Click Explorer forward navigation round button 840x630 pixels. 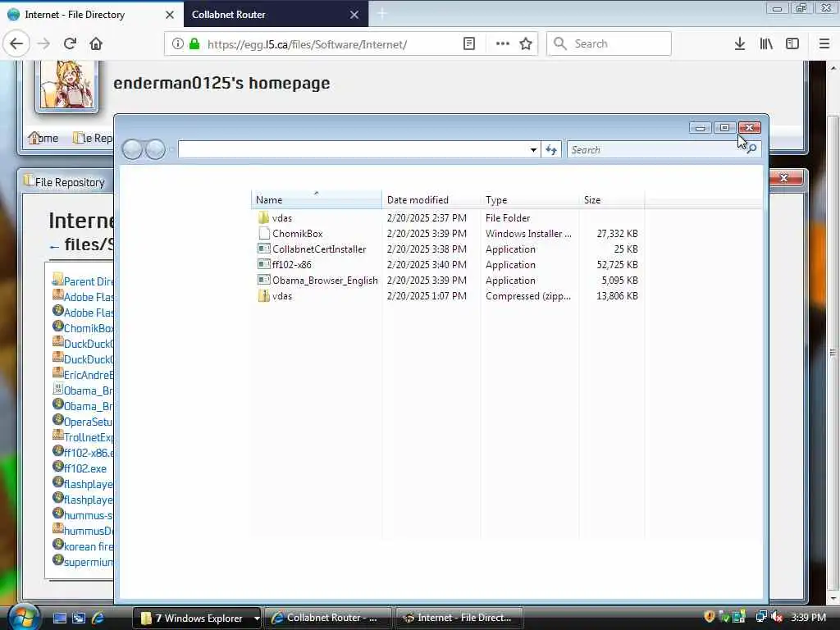(155, 149)
